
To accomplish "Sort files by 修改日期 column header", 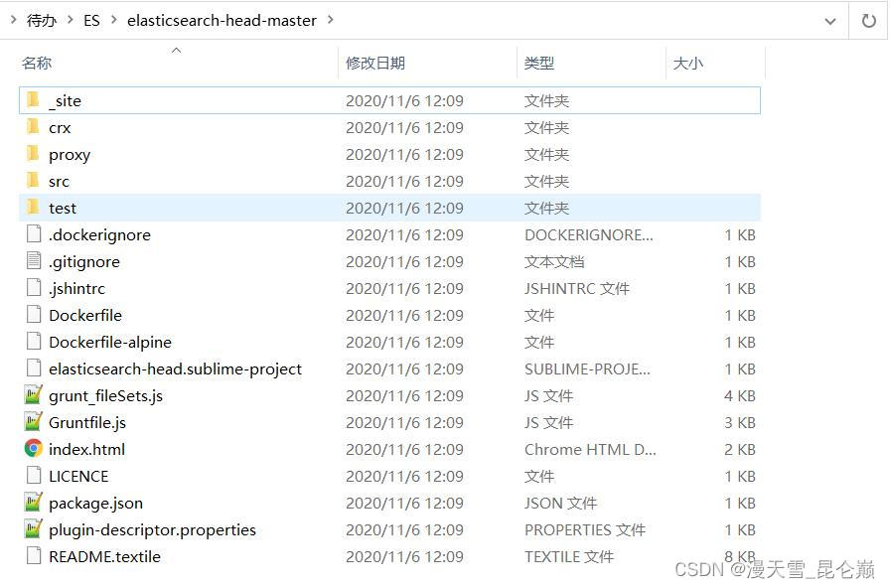I will click(375, 63).
